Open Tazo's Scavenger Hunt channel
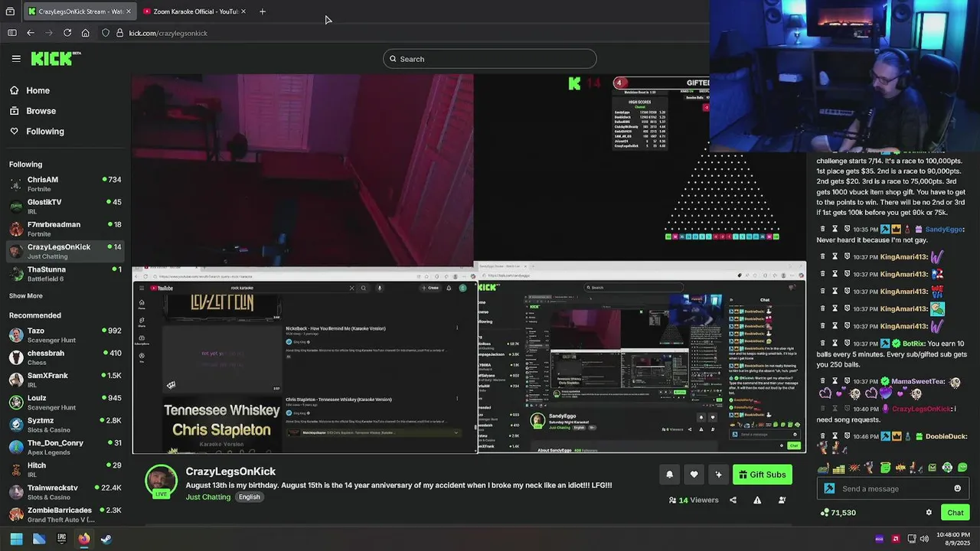Viewport: 980px width, 551px height. click(65, 335)
